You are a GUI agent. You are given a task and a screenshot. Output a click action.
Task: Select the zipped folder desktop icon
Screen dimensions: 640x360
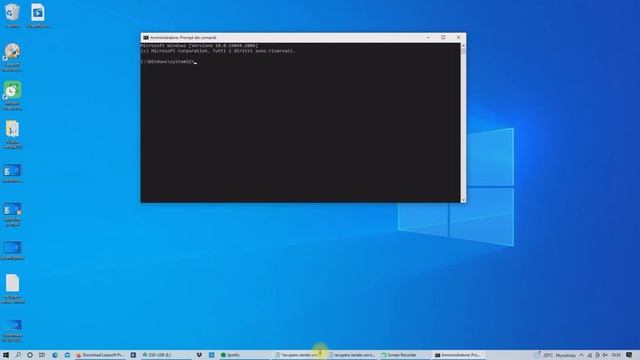[x=12, y=134]
